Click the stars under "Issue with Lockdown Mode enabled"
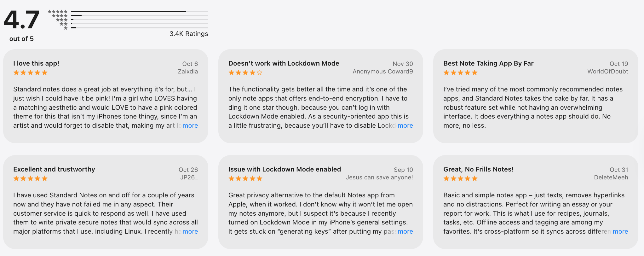This screenshot has height=256, width=644. [x=245, y=178]
